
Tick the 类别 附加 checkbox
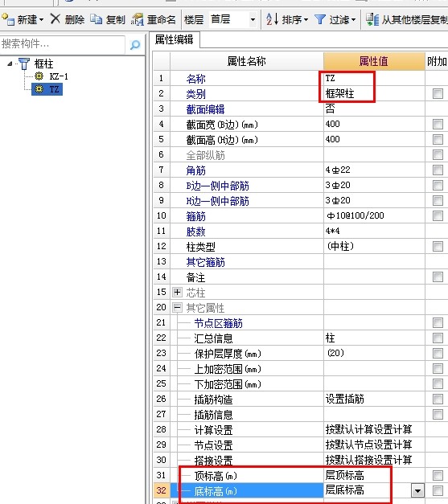click(438, 93)
